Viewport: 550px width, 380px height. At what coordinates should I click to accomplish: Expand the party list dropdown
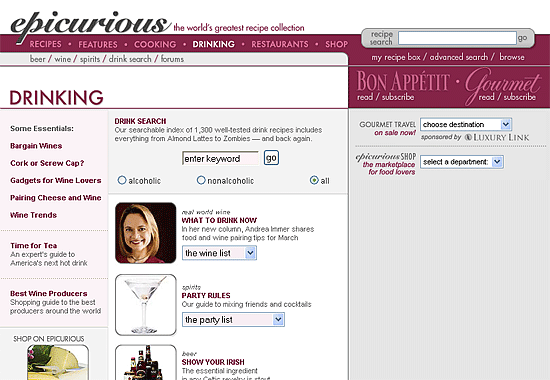point(233,320)
